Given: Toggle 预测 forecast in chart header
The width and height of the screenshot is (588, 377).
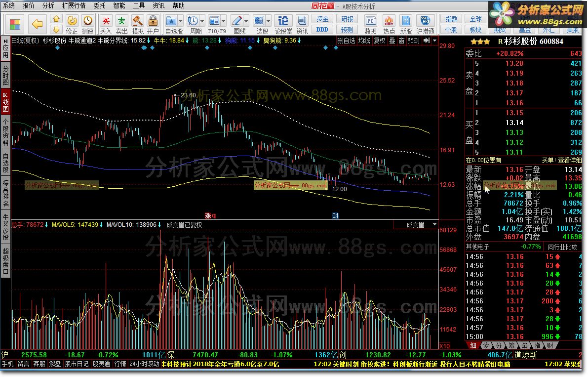Looking at the screenshot, I should pos(414,41).
